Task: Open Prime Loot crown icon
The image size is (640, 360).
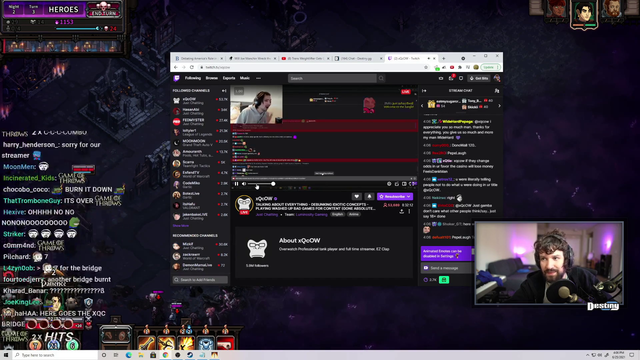Action: [x=441, y=78]
